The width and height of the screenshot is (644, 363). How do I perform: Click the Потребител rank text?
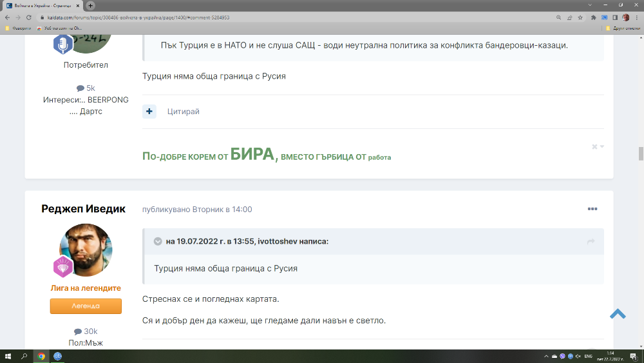(86, 65)
